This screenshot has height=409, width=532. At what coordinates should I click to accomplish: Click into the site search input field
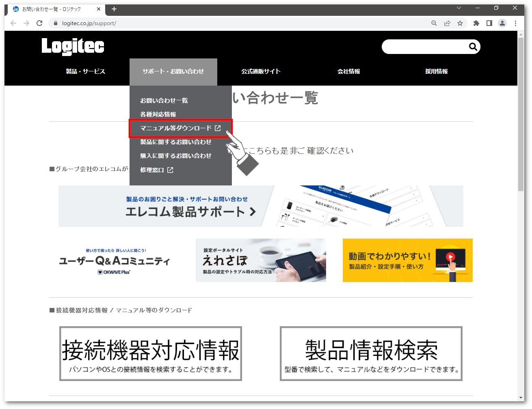pos(424,47)
